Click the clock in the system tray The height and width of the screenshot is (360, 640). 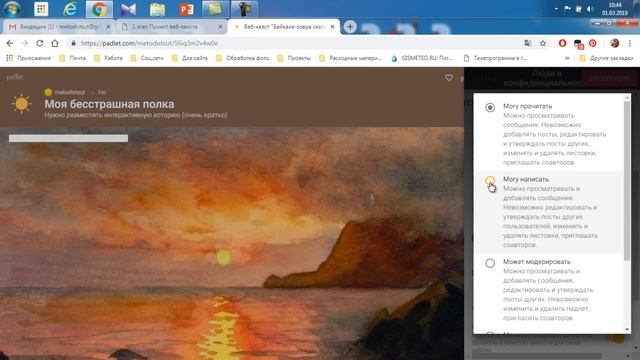click(x=615, y=9)
